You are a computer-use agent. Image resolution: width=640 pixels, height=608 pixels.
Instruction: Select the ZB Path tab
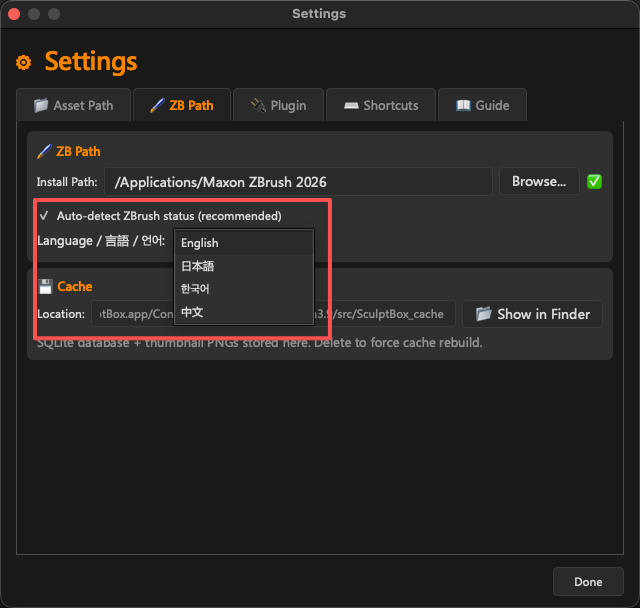tap(182, 105)
